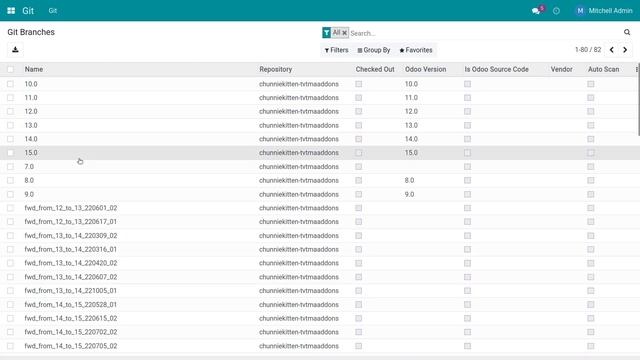
Task: Select row checkbox for branch 13.0
Action: click(x=10, y=125)
